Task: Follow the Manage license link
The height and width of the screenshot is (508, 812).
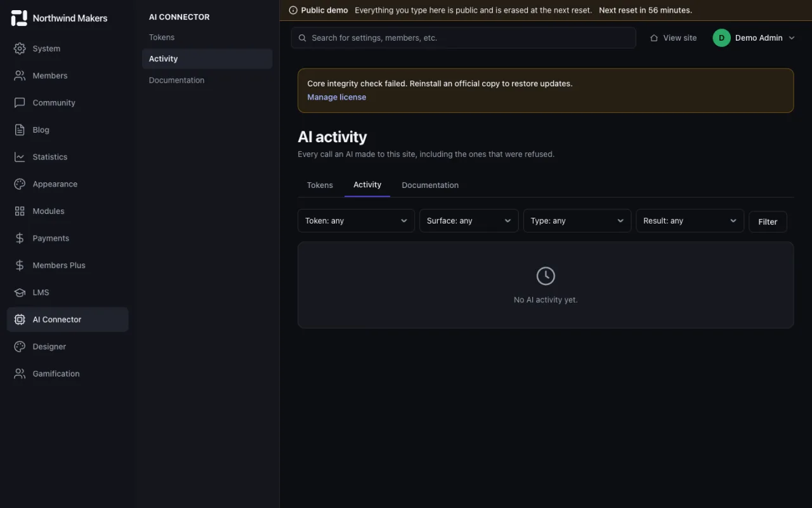Action: (x=336, y=97)
